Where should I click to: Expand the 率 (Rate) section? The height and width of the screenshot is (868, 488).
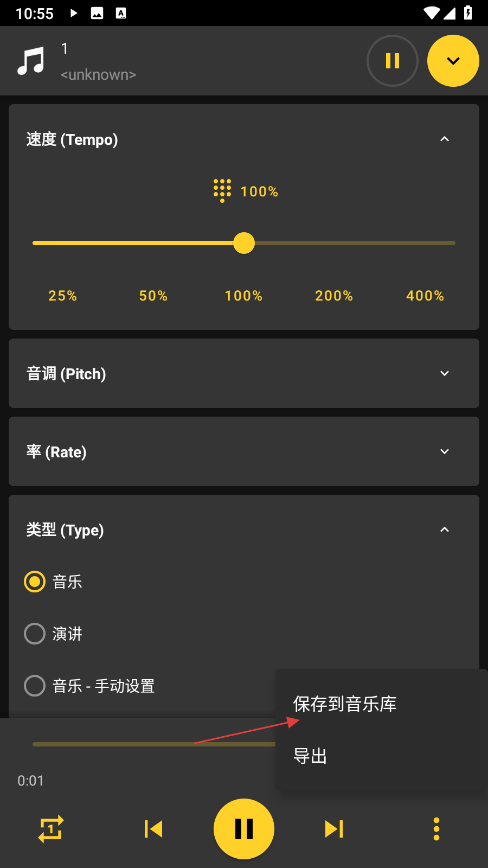pyautogui.click(x=445, y=451)
